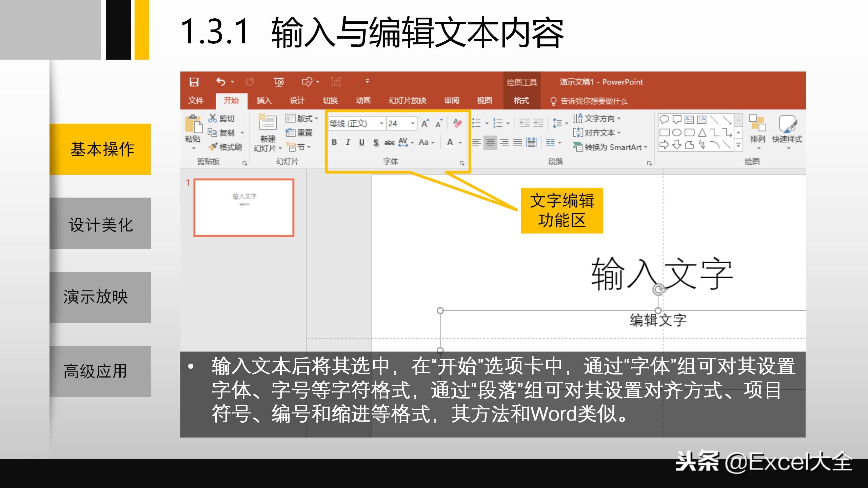Toggle italic formatting
The image size is (868, 488).
(x=348, y=142)
